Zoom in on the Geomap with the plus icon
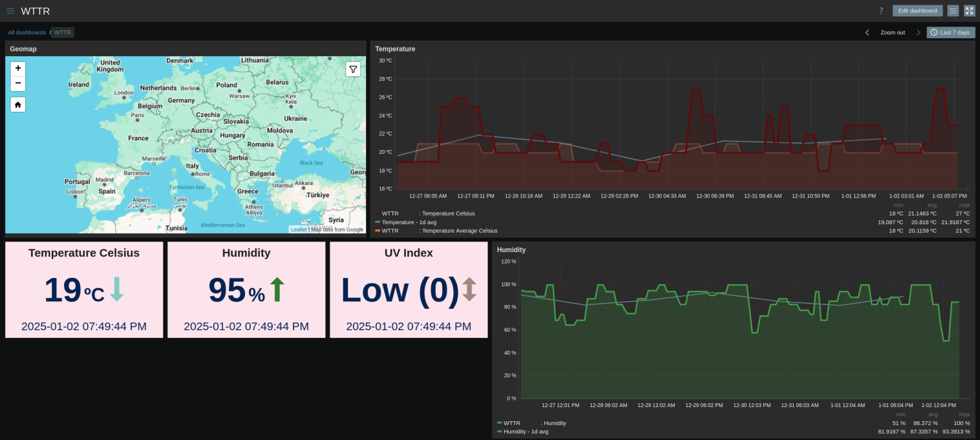This screenshot has height=440, width=980. (x=17, y=68)
